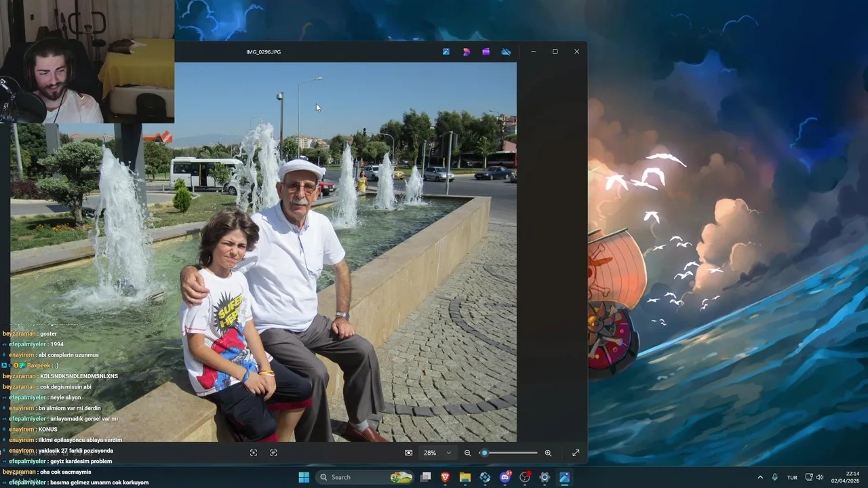Open the clock showing 22:14 02/04/2026

coord(846,477)
